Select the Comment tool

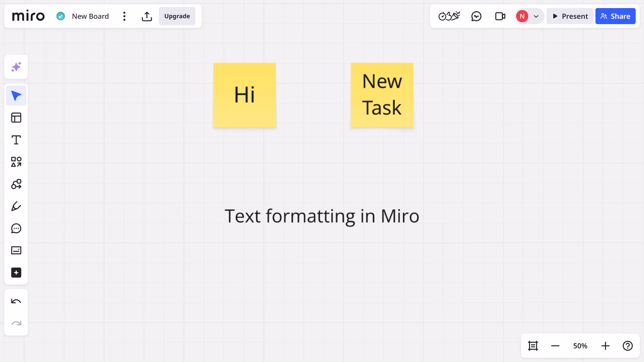click(16, 228)
